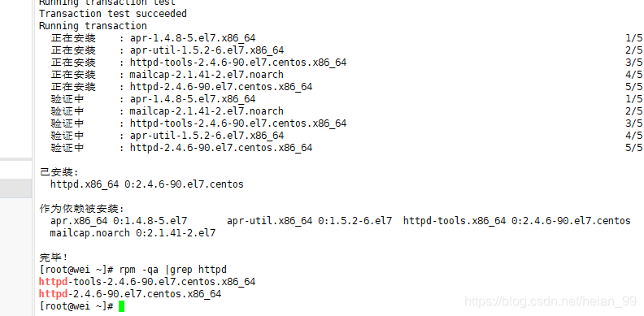Click the '已安装:' heading

pyautogui.click(x=59, y=172)
